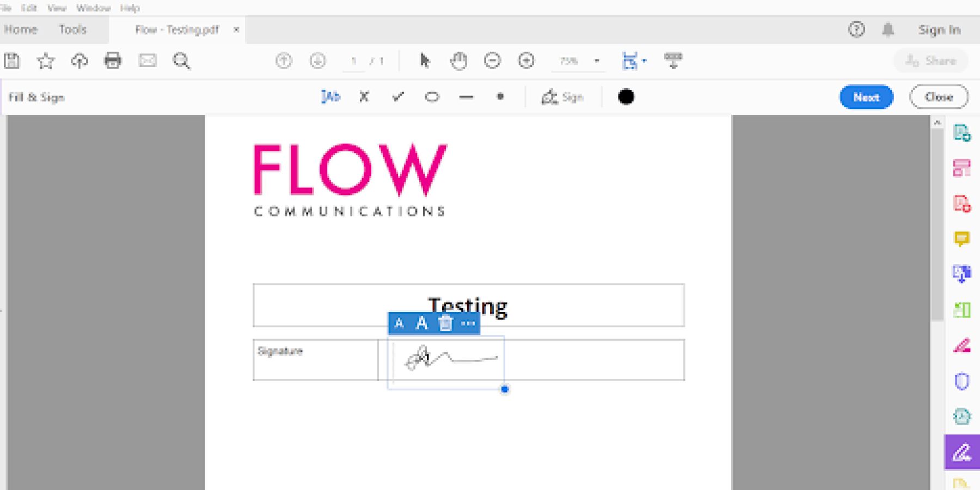Select the Flow - Testing.pdf tab
This screenshot has height=490, width=980.
(x=177, y=29)
